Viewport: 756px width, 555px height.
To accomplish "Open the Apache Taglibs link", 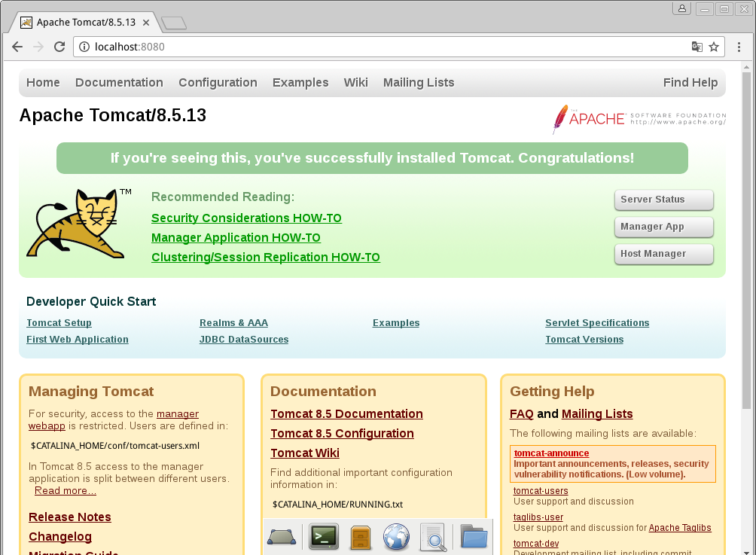I will 680,528.
